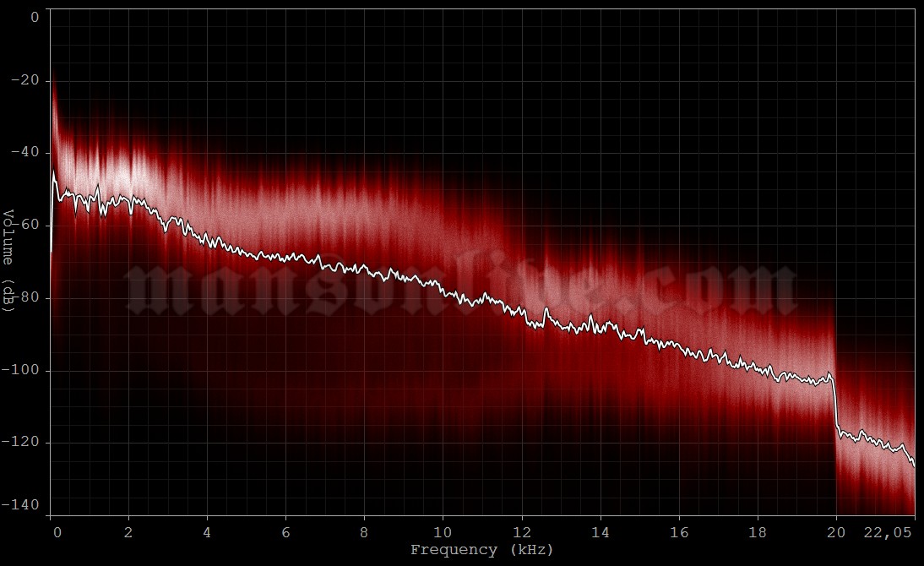The image size is (924, 566).
Task: Click the 'Frequency (kHz)' axis title
Action: [481, 550]
